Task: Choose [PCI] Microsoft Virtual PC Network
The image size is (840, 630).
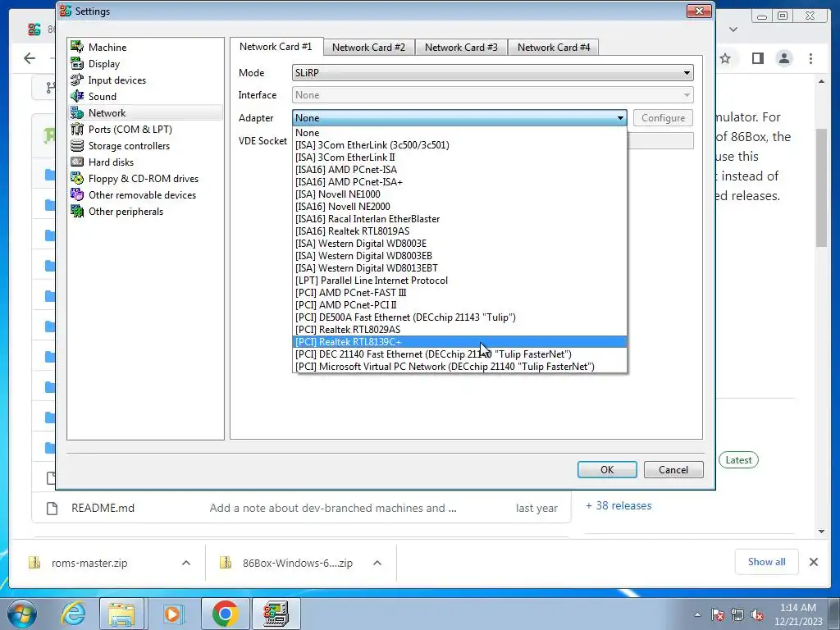Action: point(459,367)
